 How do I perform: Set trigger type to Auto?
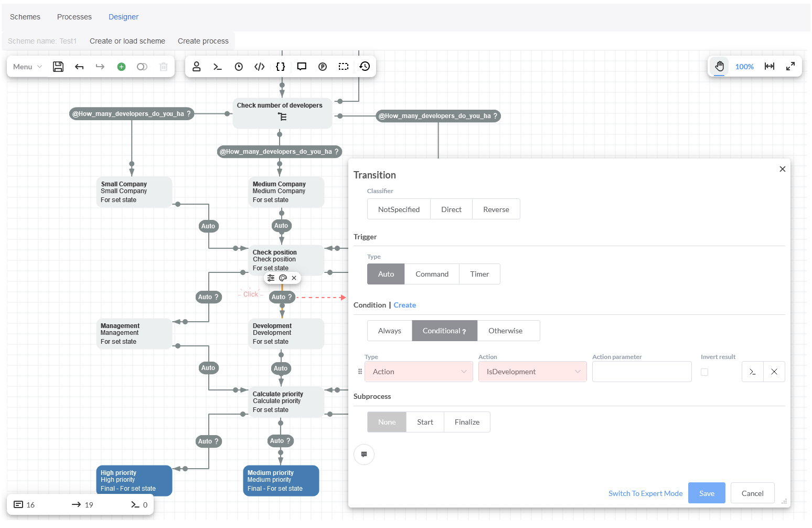point(386,274)
